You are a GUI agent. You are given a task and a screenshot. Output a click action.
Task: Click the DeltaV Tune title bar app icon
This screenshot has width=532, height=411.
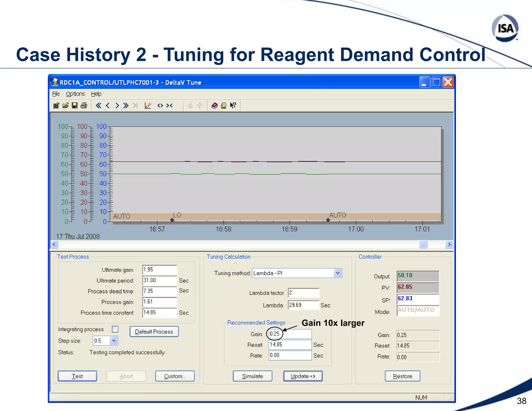pos(54,82)
